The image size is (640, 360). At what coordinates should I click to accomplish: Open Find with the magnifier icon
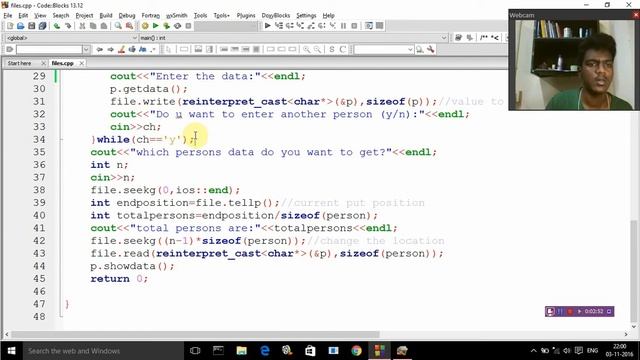pos(118,26)
